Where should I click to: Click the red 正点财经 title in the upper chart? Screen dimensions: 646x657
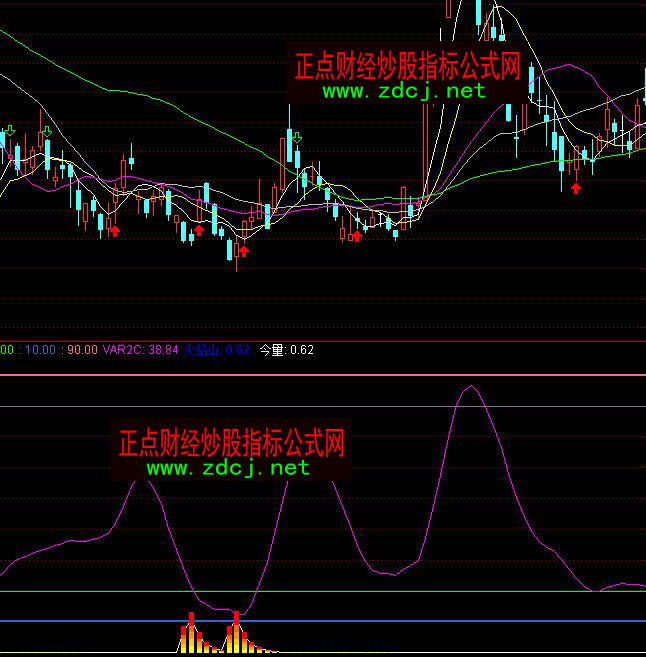coord(407,66)
